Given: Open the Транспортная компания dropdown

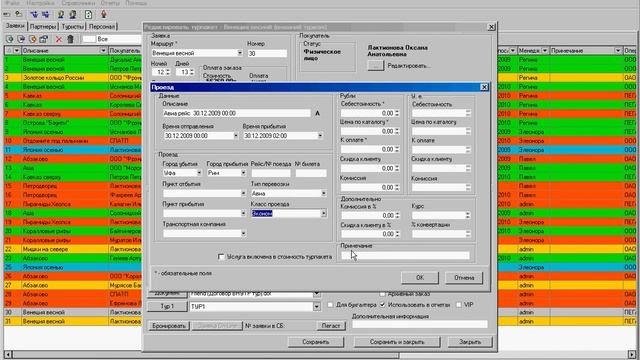Looking at the screenshot, I should 243,233.
